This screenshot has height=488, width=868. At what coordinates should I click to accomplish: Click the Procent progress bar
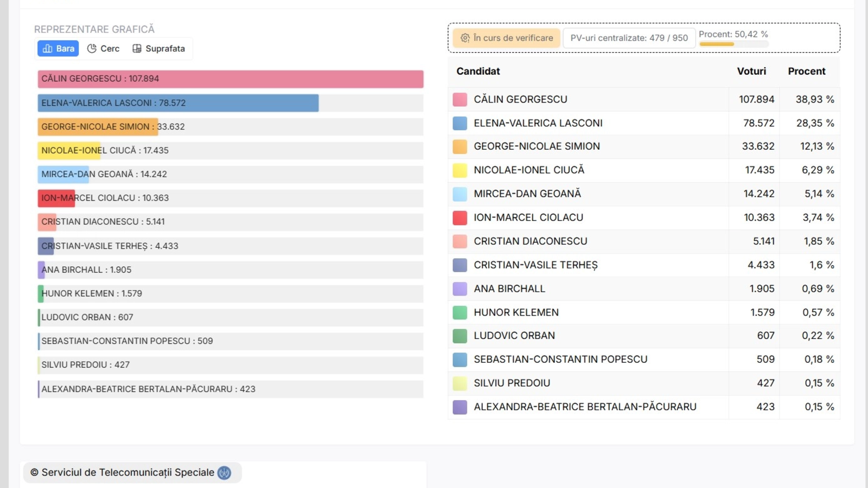[x=733, y=44]
